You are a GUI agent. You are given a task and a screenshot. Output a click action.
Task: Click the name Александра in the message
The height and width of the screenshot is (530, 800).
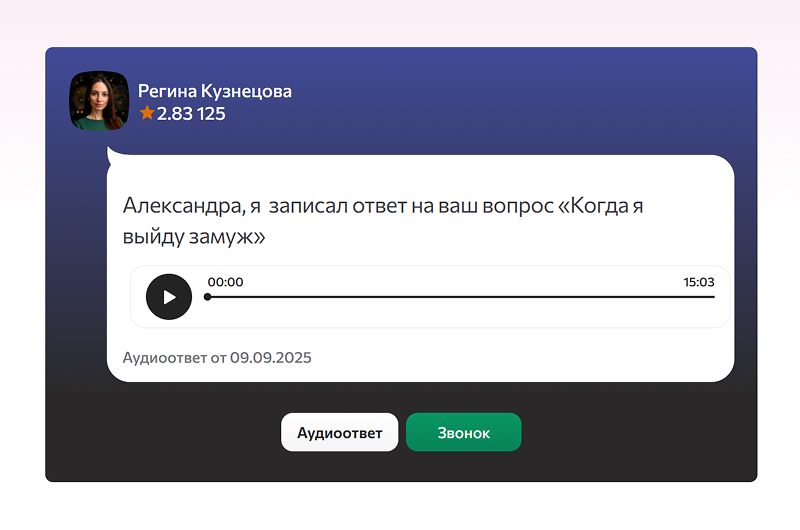(x=181, y=206)
